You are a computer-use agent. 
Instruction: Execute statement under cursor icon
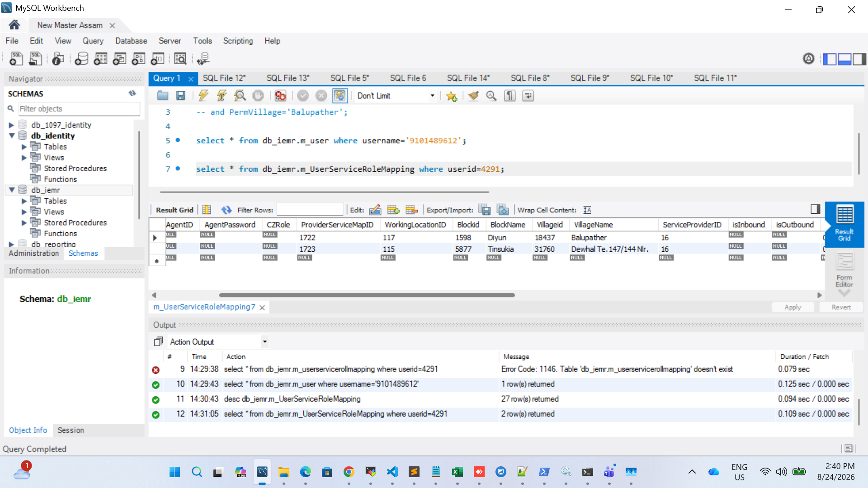[222, 96]
